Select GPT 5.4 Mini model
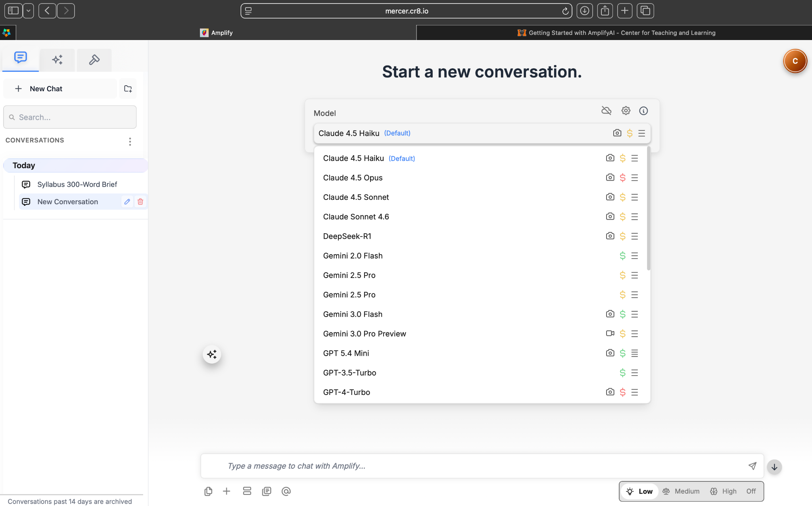Screen dimensions: 812x506 pyautogui.click(x=480, y=353)
